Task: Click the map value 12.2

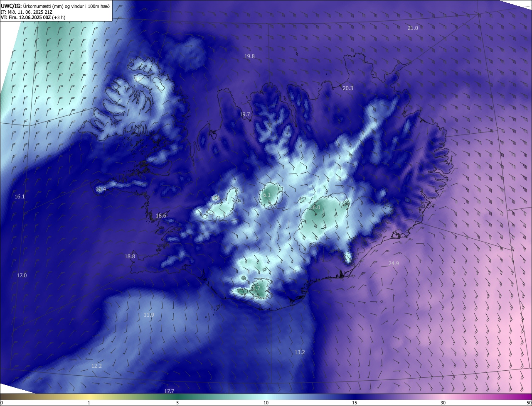Action: [96, 366]
